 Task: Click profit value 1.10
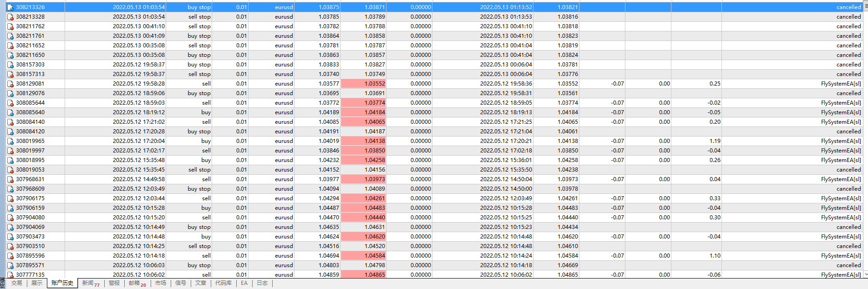click(715, 256)
